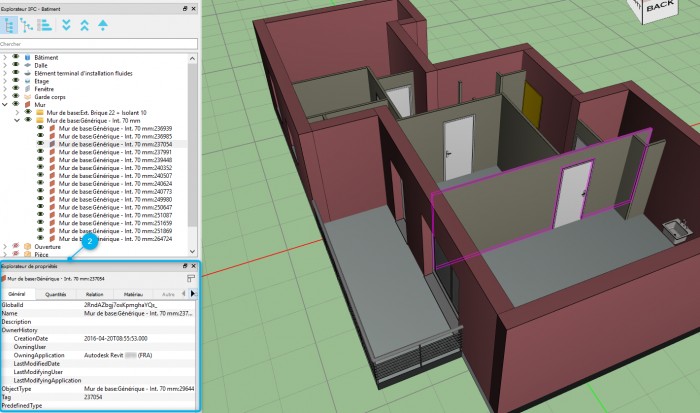The height and width of the screenshot is (413, 700).
Task: Hide wall 236939 using its eye
Action: point(40,128)
